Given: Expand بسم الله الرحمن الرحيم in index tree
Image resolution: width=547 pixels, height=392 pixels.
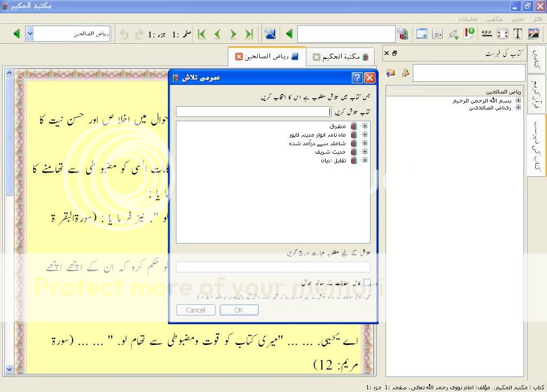Looking at the screenshot, I should point(518,100).
